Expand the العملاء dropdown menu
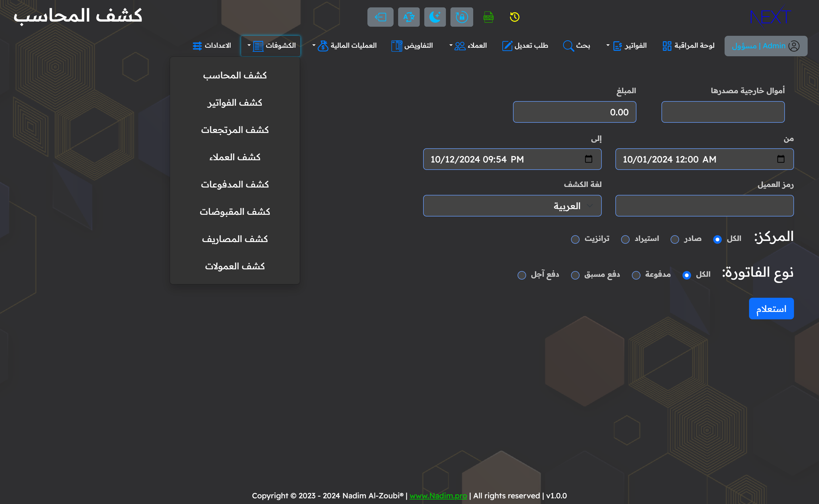The image size is (819, 504). 468,46
